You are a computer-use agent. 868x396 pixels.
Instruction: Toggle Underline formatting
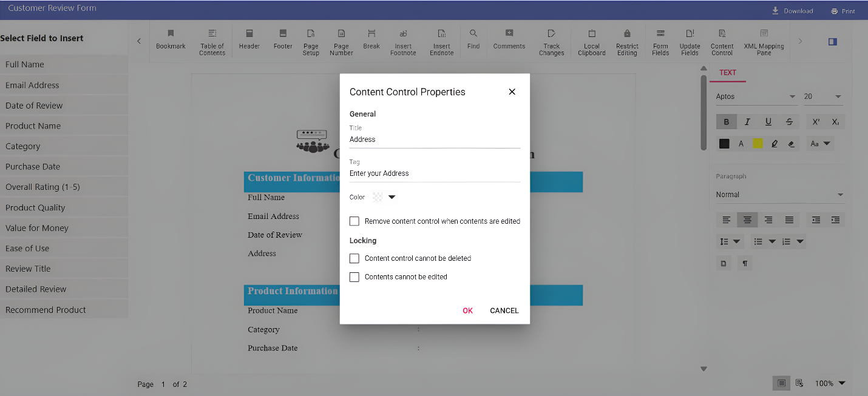pyautogui.click(x=768, y=122)
